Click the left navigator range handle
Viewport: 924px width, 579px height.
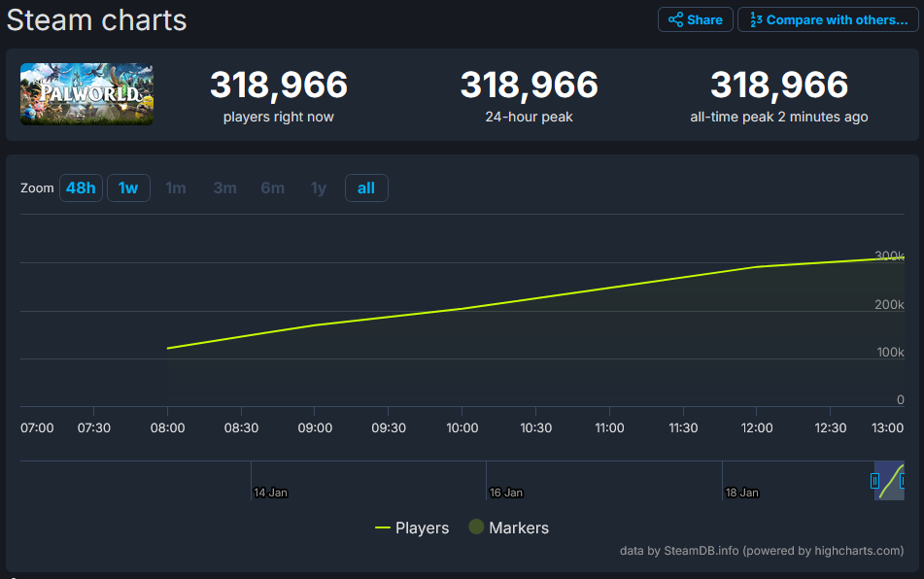click(x=874, y=481)
